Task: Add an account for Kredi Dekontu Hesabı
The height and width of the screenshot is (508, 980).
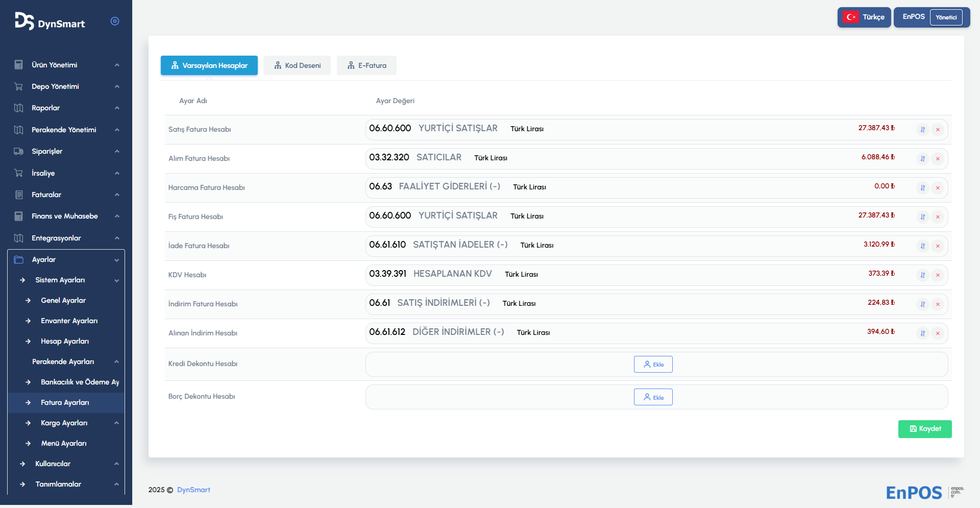Action: [x=653, y=365]
